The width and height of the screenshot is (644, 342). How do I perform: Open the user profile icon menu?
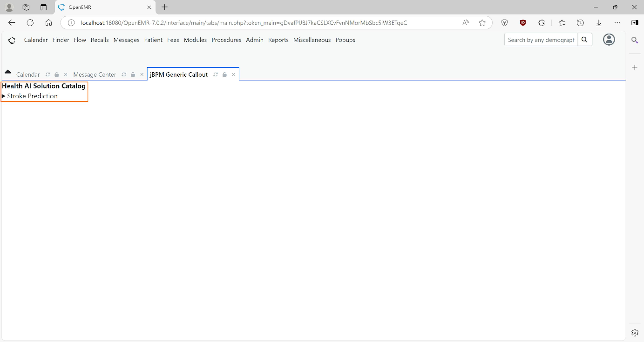[609, 40]
